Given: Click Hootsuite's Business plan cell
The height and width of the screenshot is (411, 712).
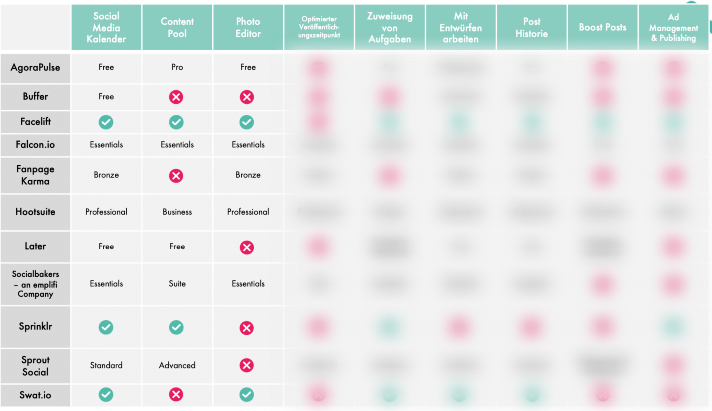Looking at the screenshot, I should click(176, 212).
